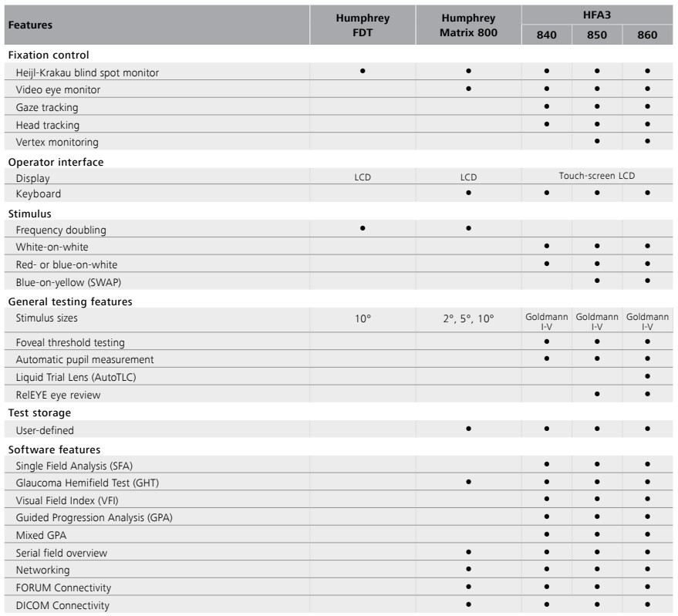The height and width of the screenshot is (616, 678).
Task: Select the DICOM Connectivity row label
Action: [x=62, y=606]
